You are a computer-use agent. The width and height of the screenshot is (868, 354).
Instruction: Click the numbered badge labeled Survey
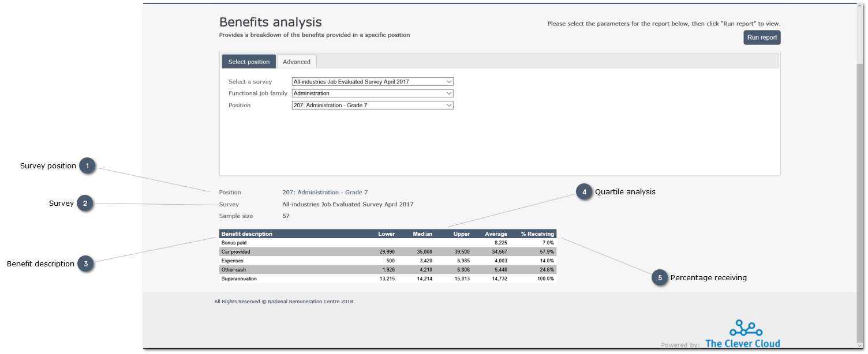coord(85,203)
